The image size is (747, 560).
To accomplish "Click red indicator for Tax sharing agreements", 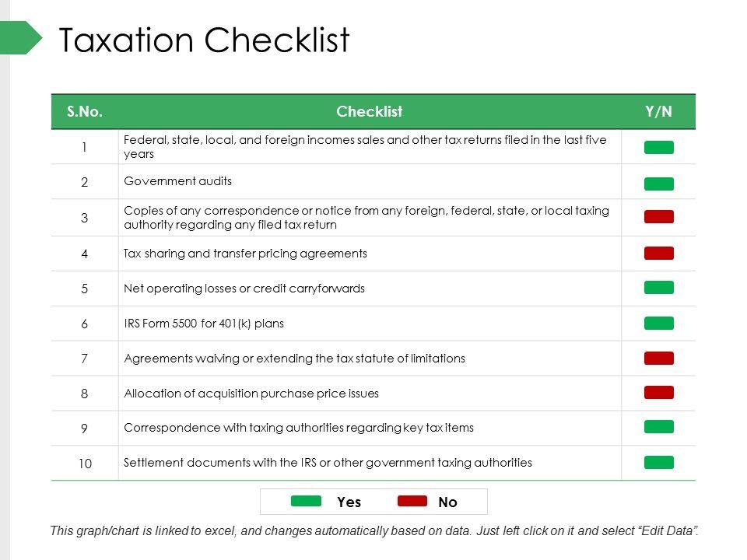I will pyautogui.click(x=658, y=253).
